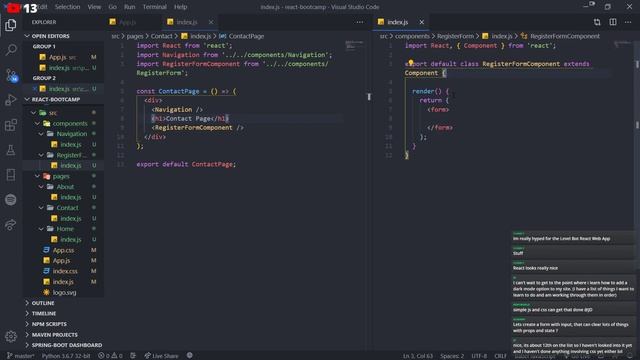Click the lightbulb code action icon
Viewport: 640px width, 360px height.
point(411,62)
